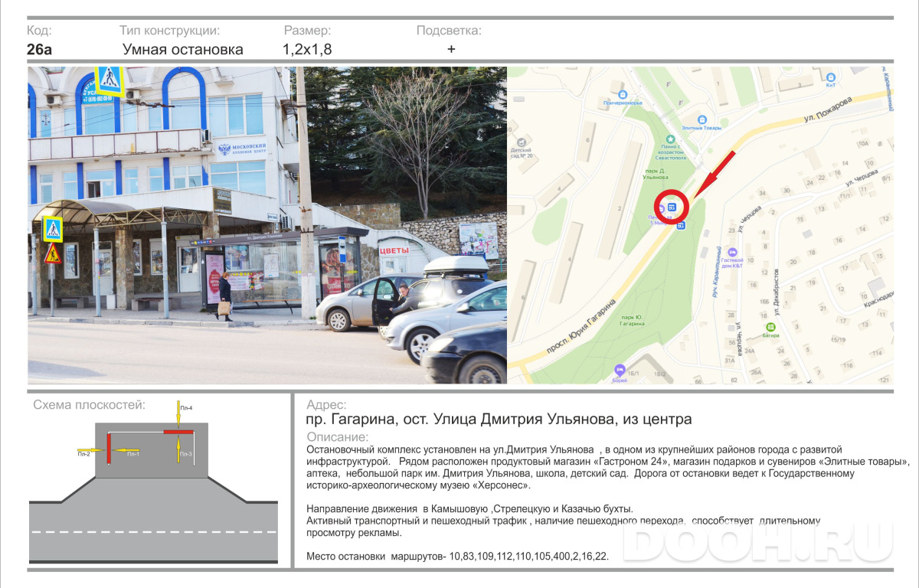Screen dimensions: 919x588
Task: Select the Панно с возрастом Севастополя star icon
Action: [x=671, y=139]
